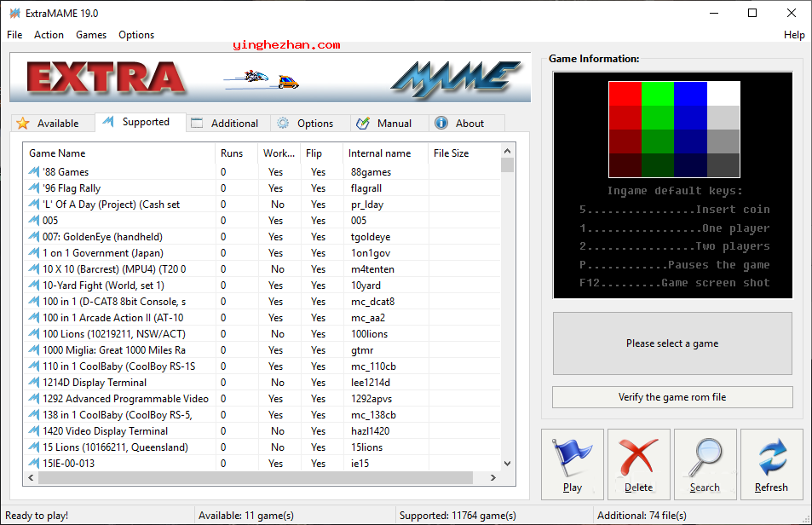Screen dimensions: 812x525
Task: Open the Help menu
Action: tap(794, 35)
